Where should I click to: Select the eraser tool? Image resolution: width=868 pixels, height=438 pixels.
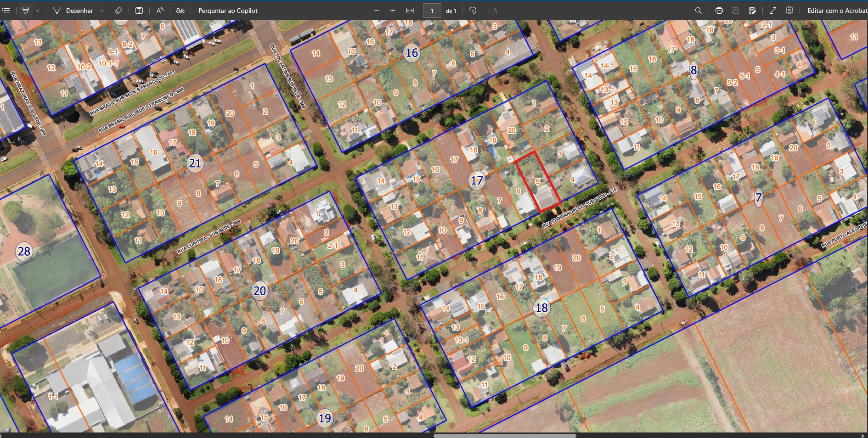[118, 11]
